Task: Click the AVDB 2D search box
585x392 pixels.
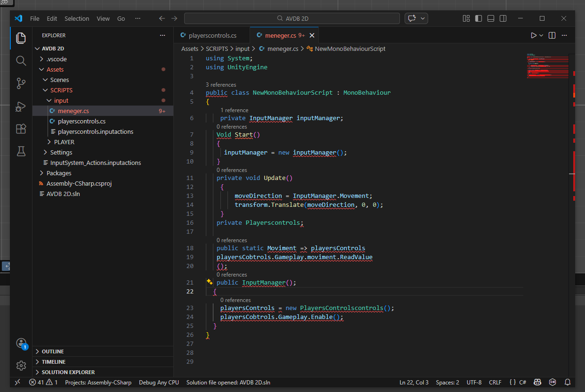Action: (292, 18)
